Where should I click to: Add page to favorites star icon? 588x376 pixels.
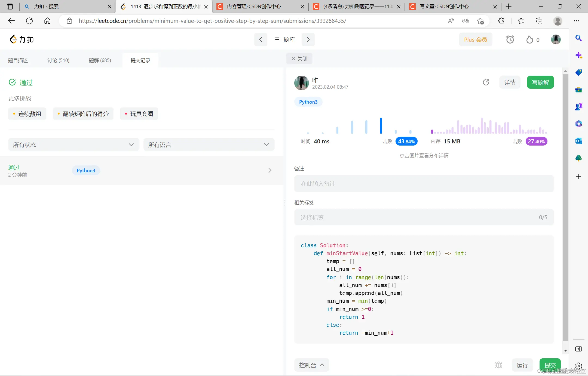click(x=480, y=21)
